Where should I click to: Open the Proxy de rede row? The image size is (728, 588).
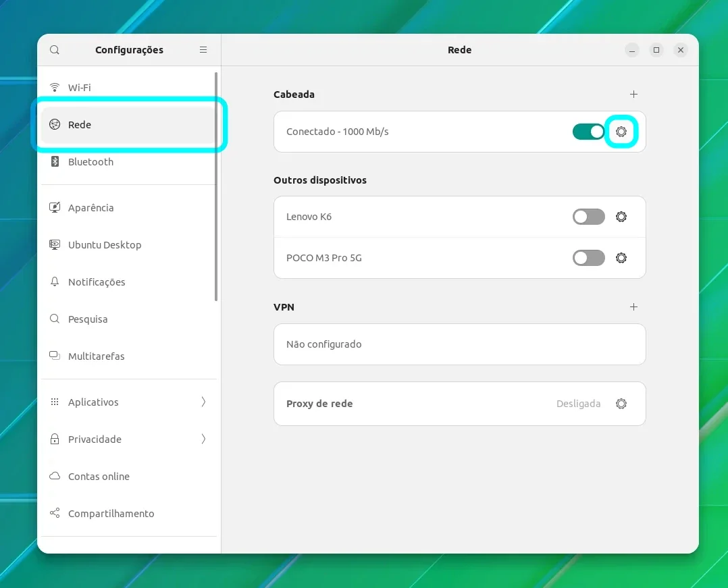coord(460,404)
